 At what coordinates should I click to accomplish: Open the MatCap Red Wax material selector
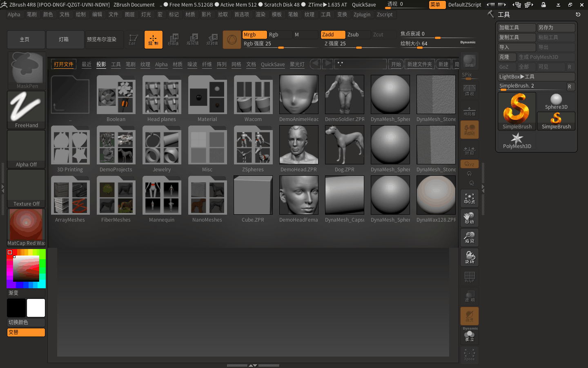[27, 227]
